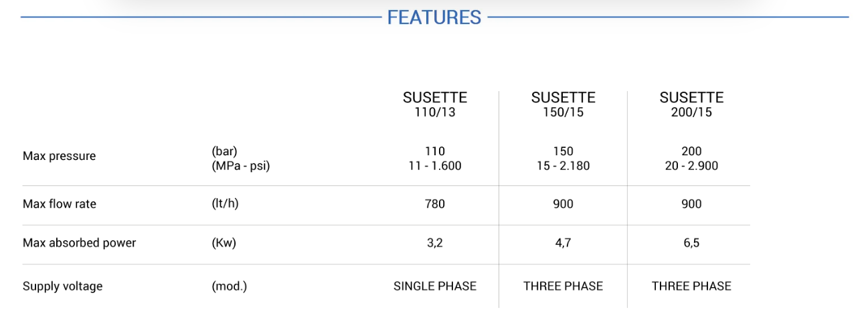Click the Max flow rate row label
Screen dimensions: 868x336
60,204
